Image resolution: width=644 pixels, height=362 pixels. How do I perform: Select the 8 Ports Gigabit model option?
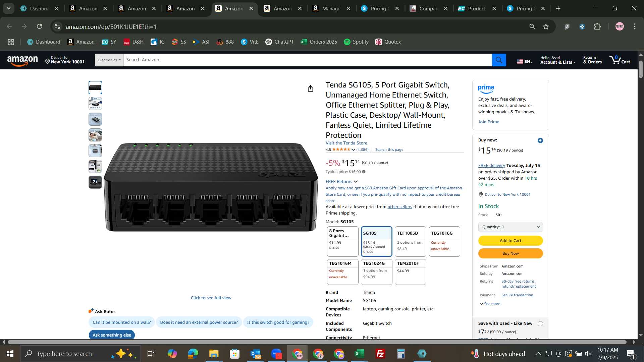(342, 241)
